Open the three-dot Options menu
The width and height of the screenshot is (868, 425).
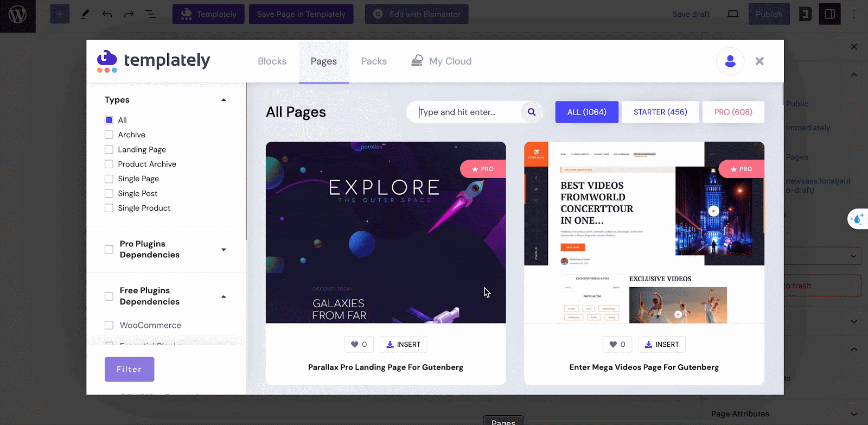[854, 14]
